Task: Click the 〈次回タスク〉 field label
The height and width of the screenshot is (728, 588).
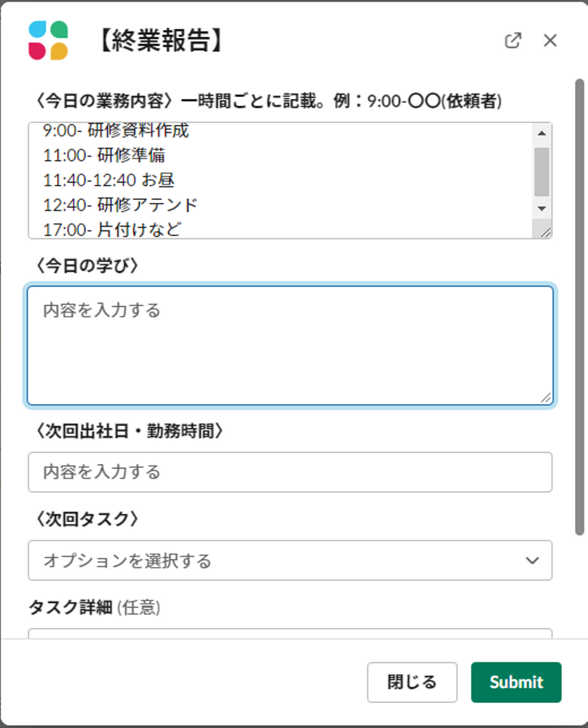Action: (87, 519)
